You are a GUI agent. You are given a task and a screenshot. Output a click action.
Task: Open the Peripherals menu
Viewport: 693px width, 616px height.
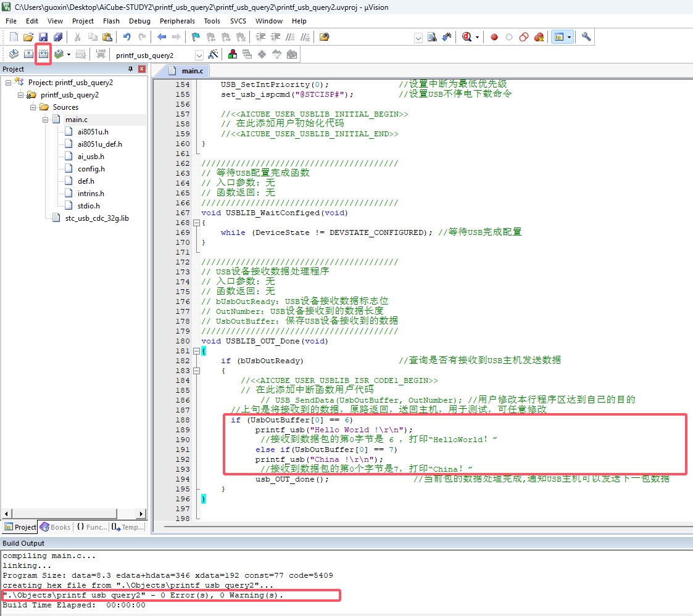[177, 21]
